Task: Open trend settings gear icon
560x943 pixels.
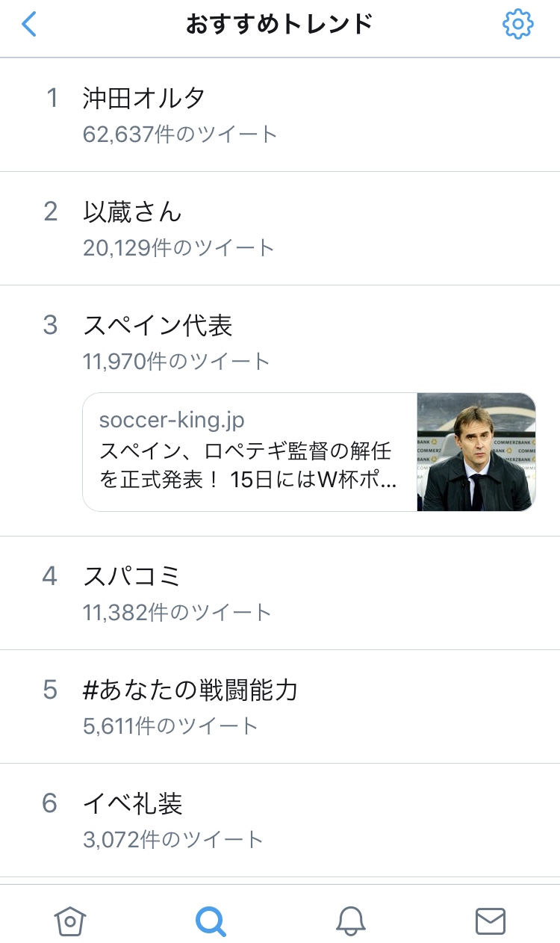Action: (x=517, y=25)
